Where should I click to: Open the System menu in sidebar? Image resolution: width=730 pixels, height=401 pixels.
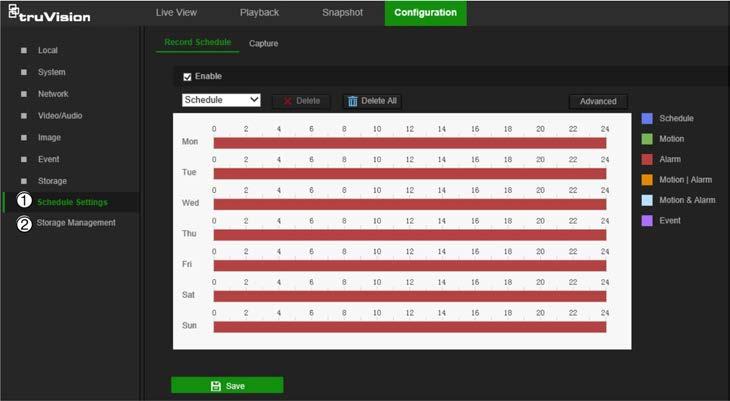52,72
